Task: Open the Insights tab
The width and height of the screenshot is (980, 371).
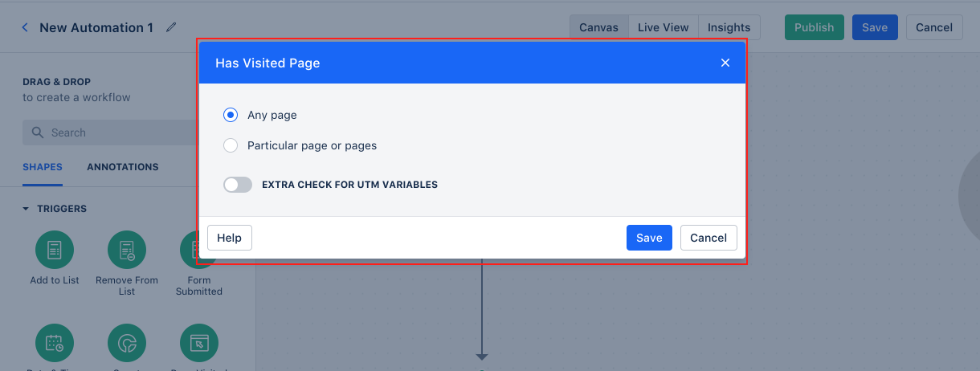Action: click(x=729, y=27)
